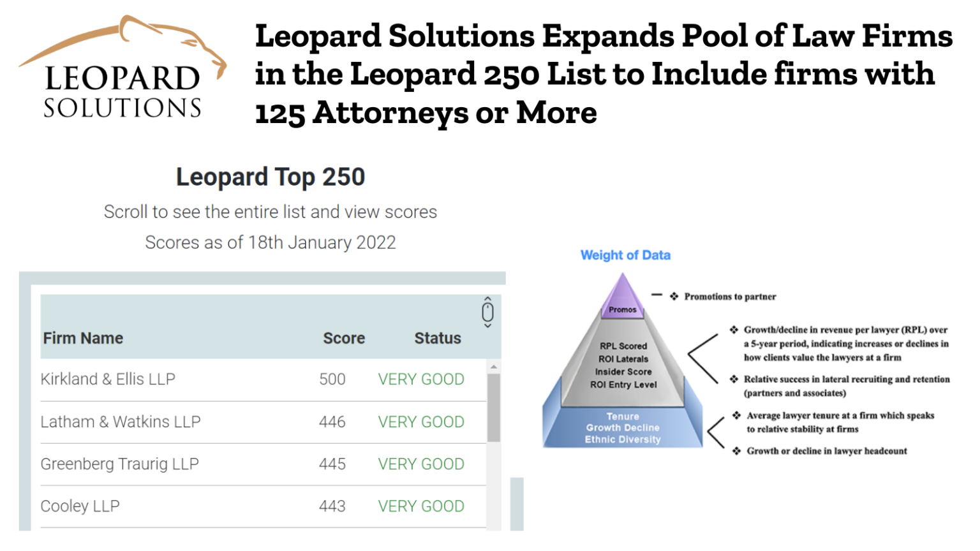The image size is (980, 551).
Task: Toggle sorting on the Status column
Action: pyautogui.click(x=438, y=338)
